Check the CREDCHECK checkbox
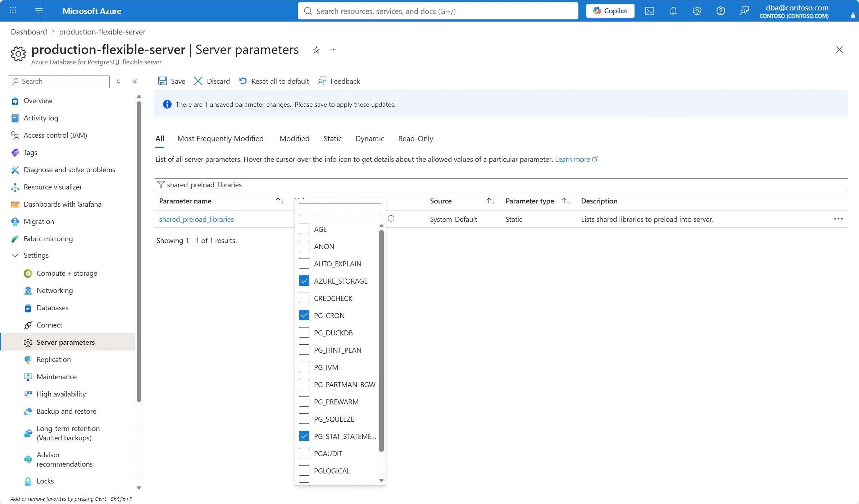 coord(304,298)
